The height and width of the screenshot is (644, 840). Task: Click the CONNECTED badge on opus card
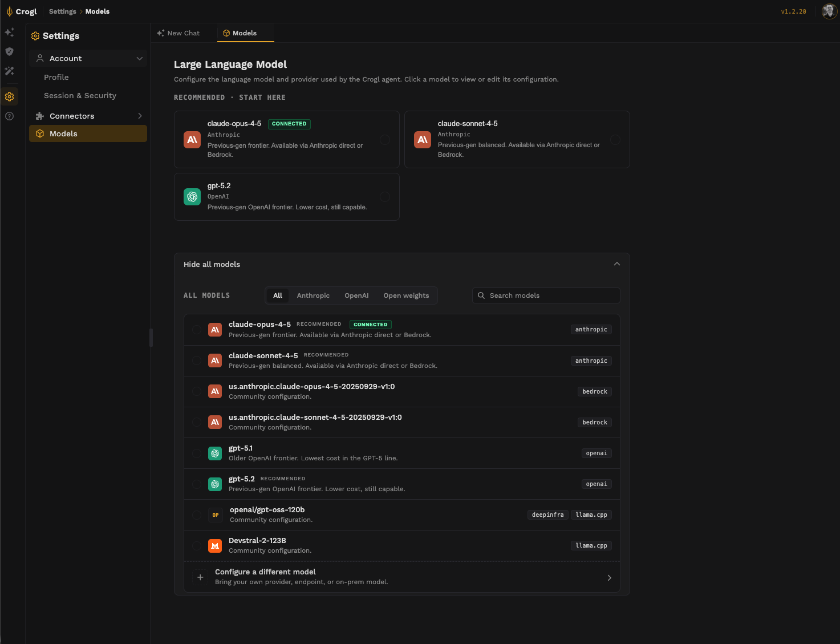pyautogui.click(x=289, y=124)
